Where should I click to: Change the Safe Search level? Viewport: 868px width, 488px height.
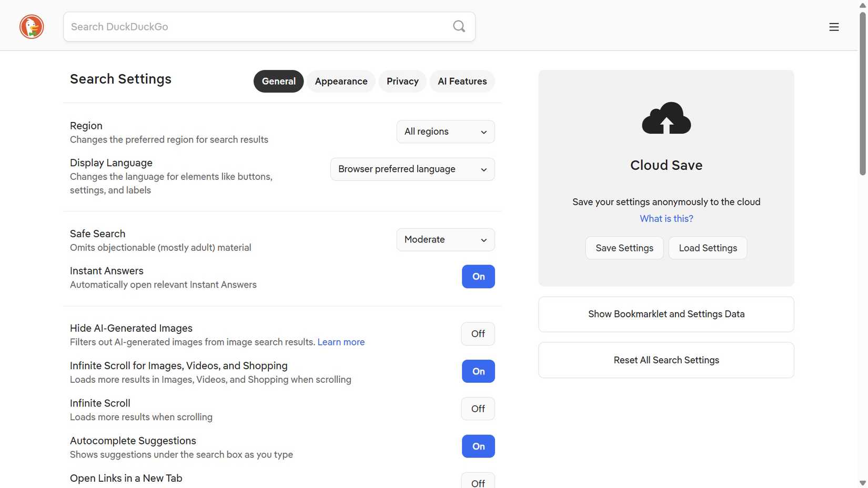pyautogui.click(x=445, y=239)
